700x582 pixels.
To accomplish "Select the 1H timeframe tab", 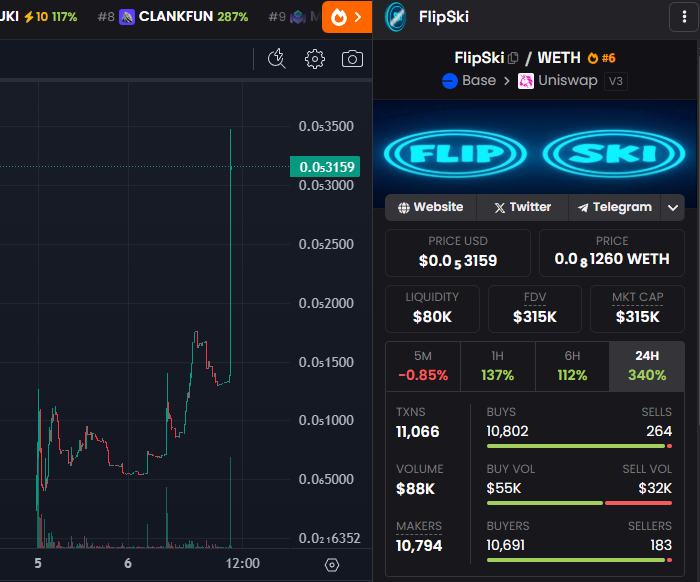I will click(x=498, y=366).
